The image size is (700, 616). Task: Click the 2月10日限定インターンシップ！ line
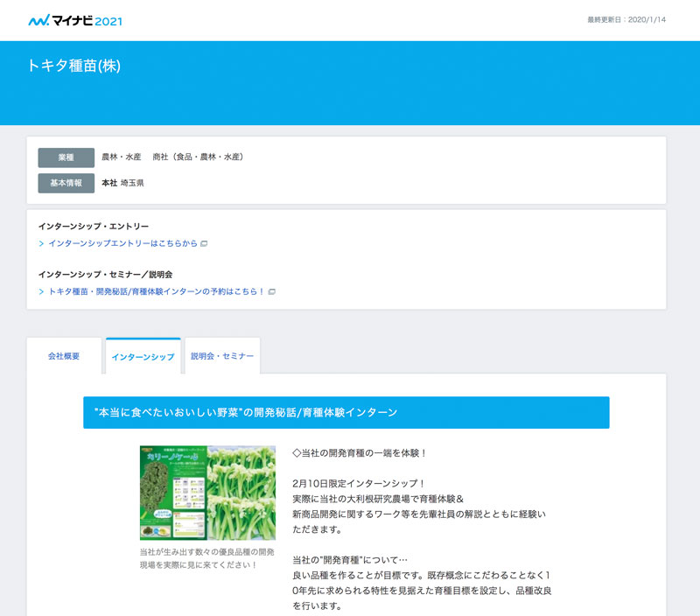click(359, 483)
